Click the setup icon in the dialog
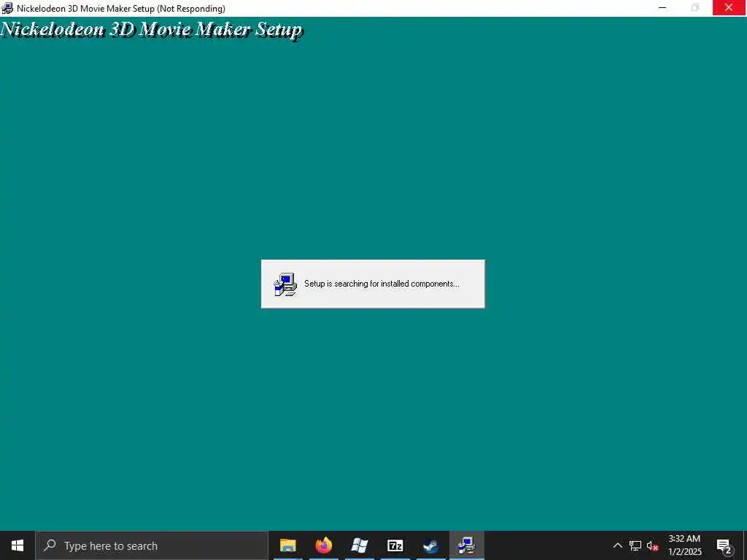Screen dimensions: 747x560 pyautogui.click(x=285, y=284)
